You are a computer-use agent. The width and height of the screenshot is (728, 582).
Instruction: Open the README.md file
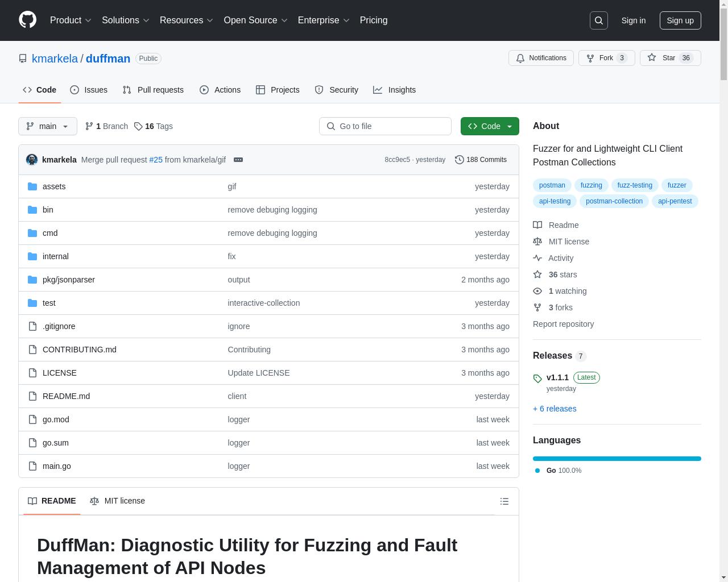click(x=66, y=396)
